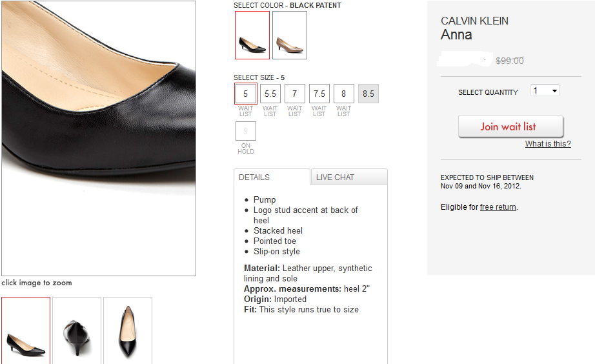Click the Anna product title
The image size is (595, 364).
(x=456, y=35)
